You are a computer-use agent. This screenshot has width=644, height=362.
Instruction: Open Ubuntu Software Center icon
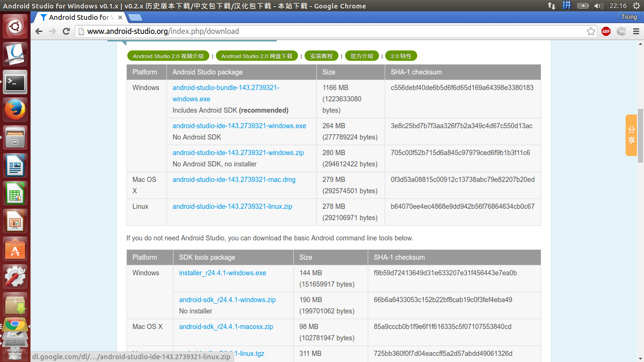point(16,249)
